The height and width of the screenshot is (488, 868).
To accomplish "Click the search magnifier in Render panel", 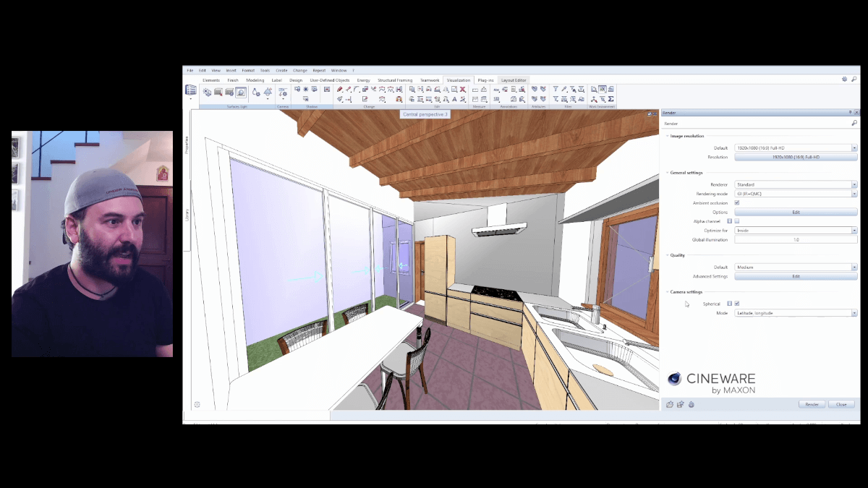I will 854,124.
